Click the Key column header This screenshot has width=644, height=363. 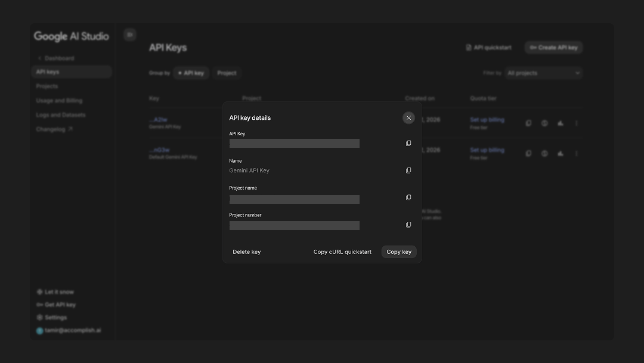click(x=154, y=98)
